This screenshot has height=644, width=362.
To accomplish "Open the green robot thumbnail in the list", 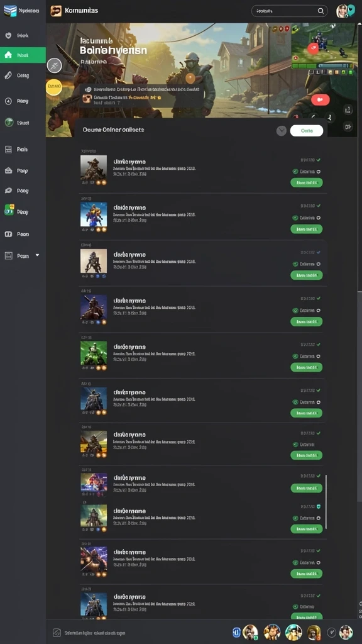I will tap(94, 353).
